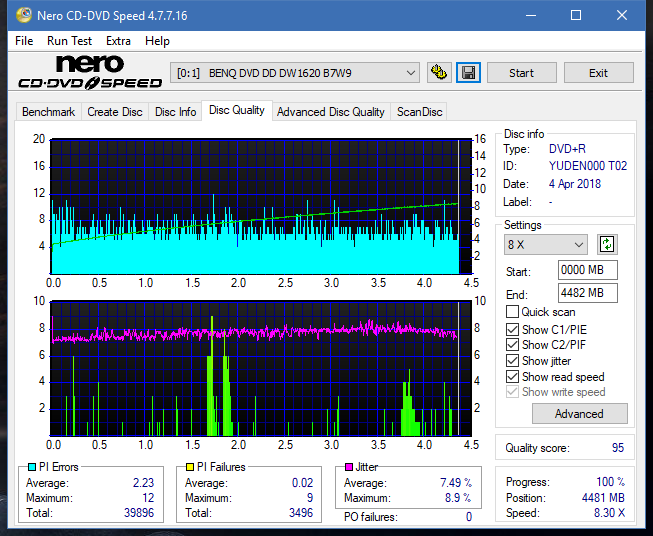Screen dimensions: 653x536
Task: Click PI Errors maximum value 12
Action: 148,498
